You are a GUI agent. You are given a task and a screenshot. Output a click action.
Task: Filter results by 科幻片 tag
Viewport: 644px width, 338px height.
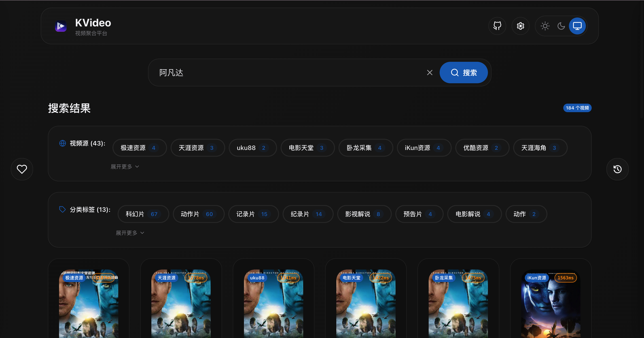[x=143, y=214]
